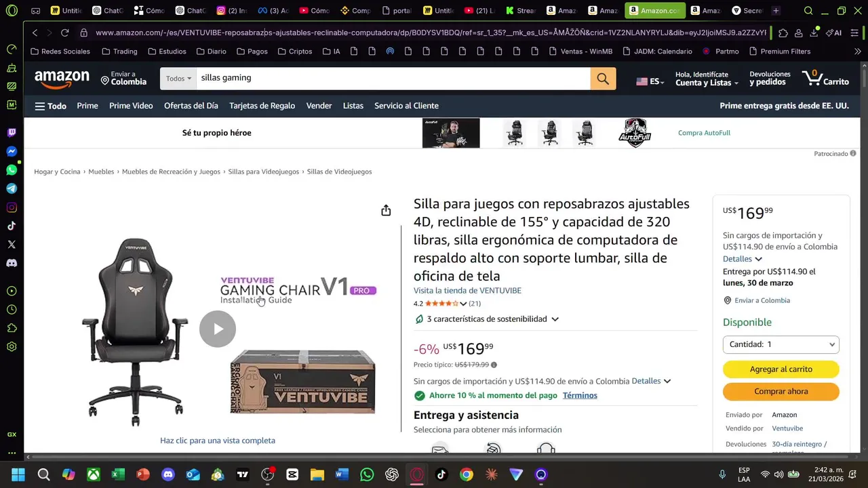Open the browser extensions puzzle icon
868x488 pixels.
783,33
